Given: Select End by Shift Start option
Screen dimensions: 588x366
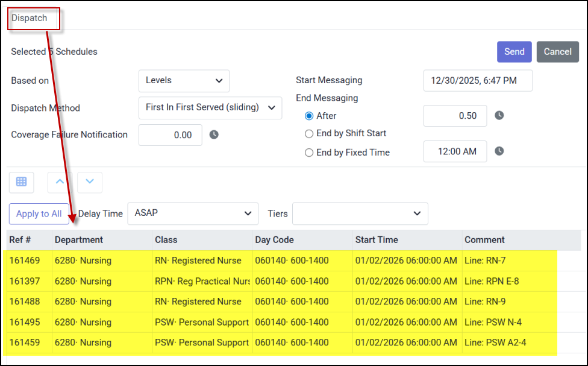Looking at the screenshot, I should coord(309,133).
